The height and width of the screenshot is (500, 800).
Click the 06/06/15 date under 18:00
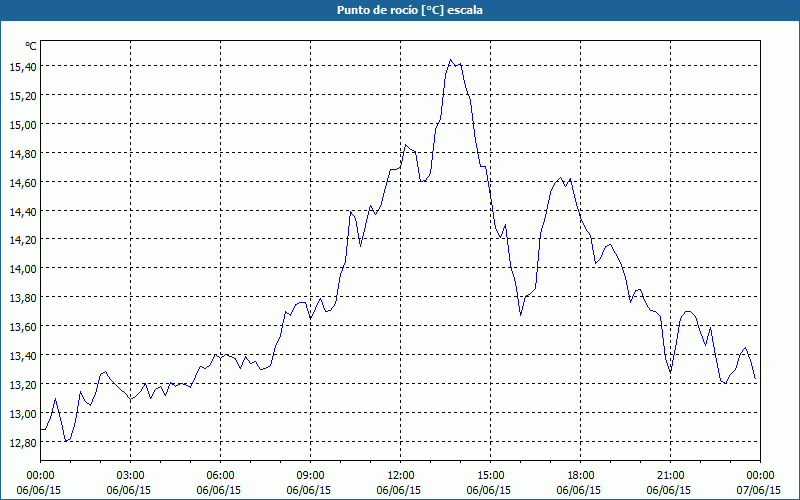[579, 490]
